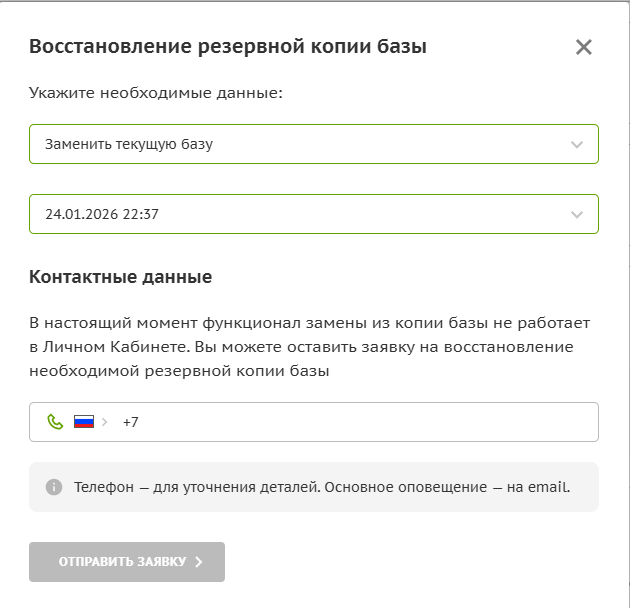Viewport: 630px width, 608px height.
Task: Select the Заменить текущую базу option text
Action: click(129, 144)
